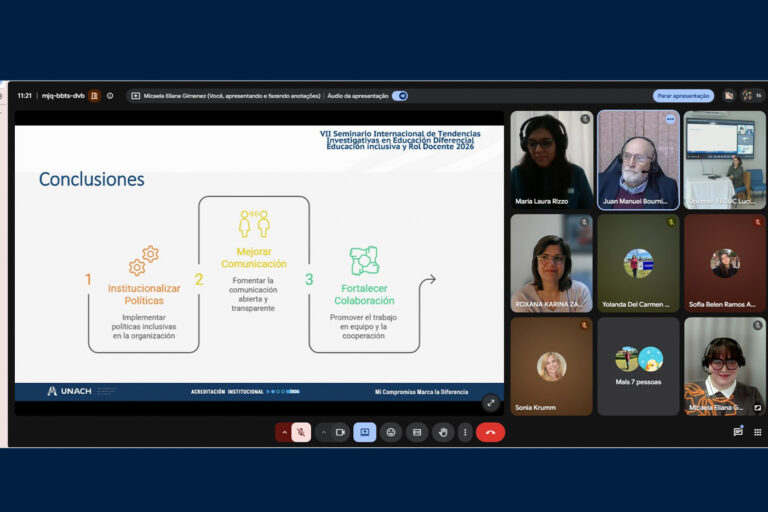This screenshot has height=512, width=768.
Task: Click the presenter name text in top bar
Action: pos(232,96)
